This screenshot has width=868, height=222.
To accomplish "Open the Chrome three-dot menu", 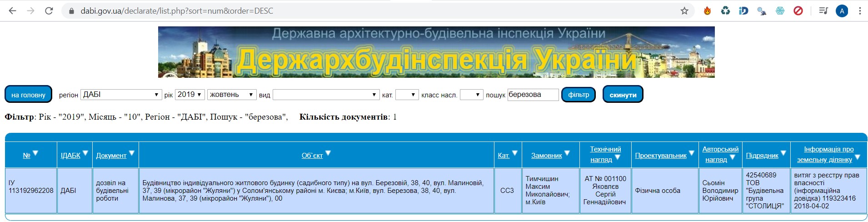I will click(x=860, y=11).
